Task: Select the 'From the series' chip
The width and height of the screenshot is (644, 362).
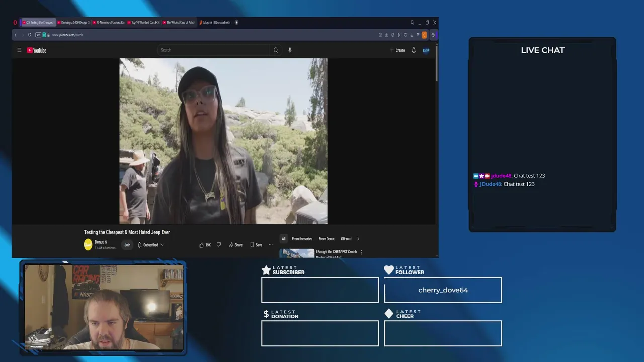Action: point(302,239)
